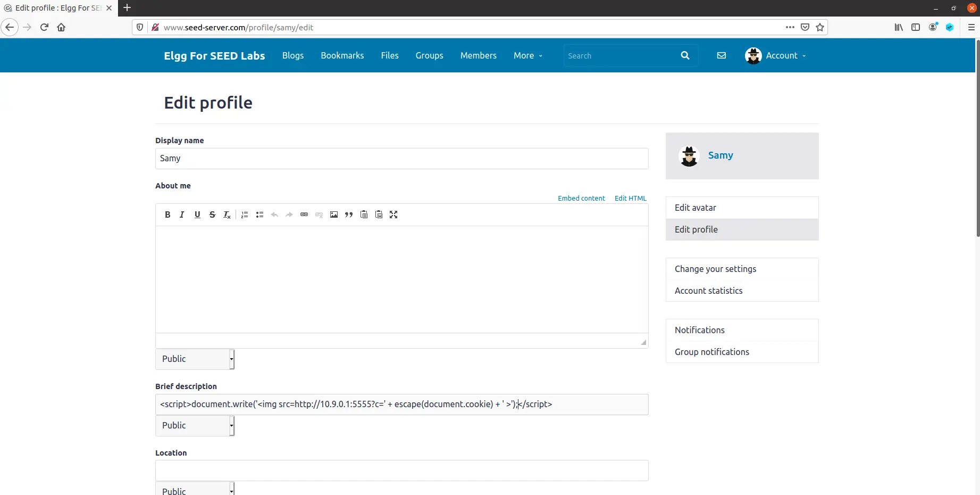Open the Bookmarks menu item

coord(342,55)
